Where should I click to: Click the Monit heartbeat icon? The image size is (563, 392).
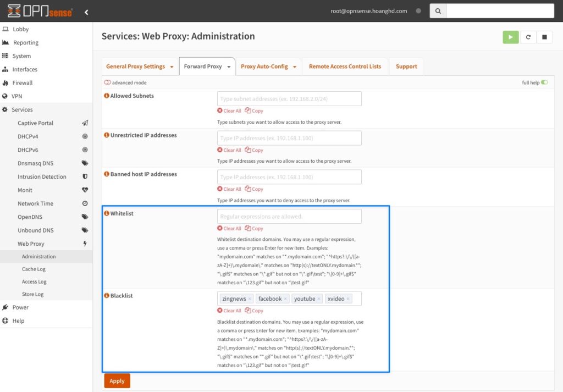point(85,190)
